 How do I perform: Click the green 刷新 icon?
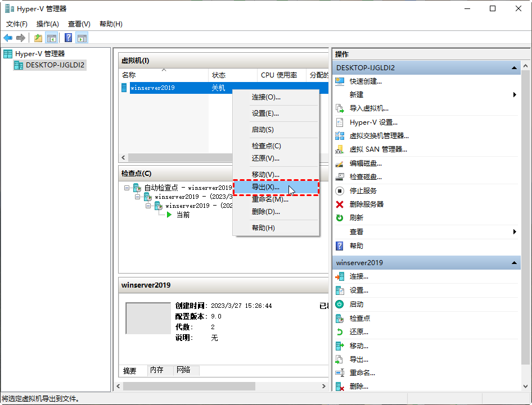339,218
